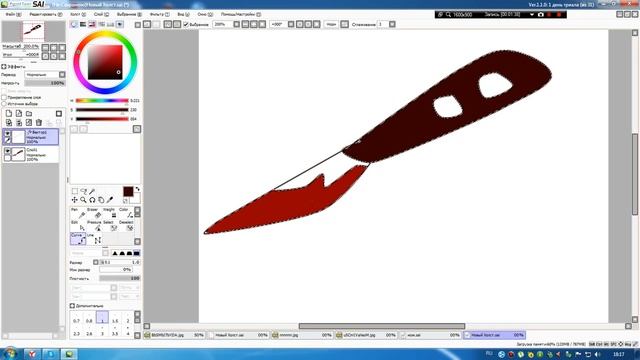Swap foreground and background colors
Image resolution: width=640 pixels, height=360 pixels.
click(x=138, y=189)
